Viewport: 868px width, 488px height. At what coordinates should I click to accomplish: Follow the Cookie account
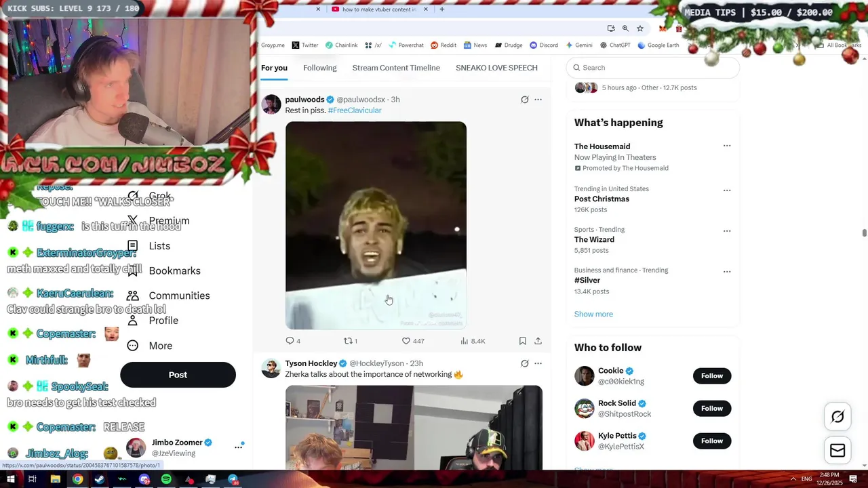coord(712,375)
